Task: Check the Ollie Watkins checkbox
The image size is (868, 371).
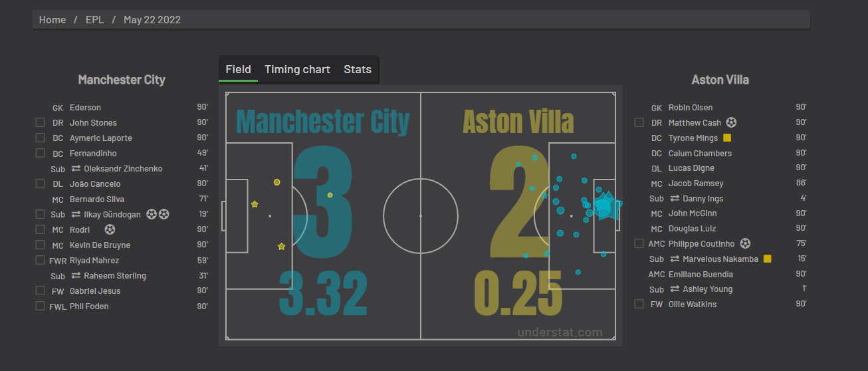Action: tap(639, 305)
